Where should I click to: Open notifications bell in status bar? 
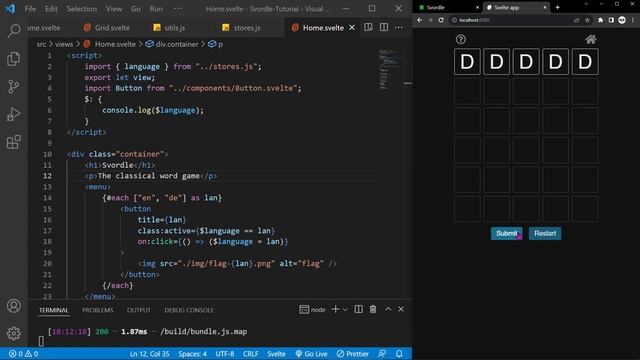click(x=399, y=354)
